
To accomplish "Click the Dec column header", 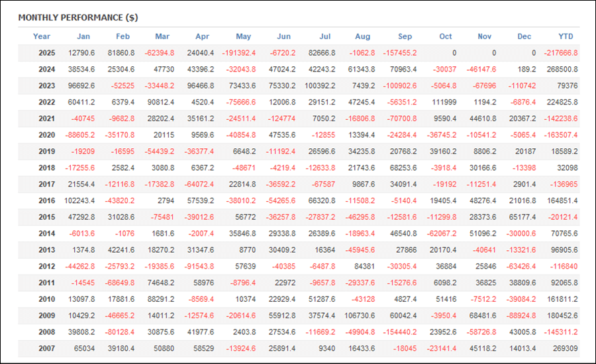I will click(x=524, y=36).
